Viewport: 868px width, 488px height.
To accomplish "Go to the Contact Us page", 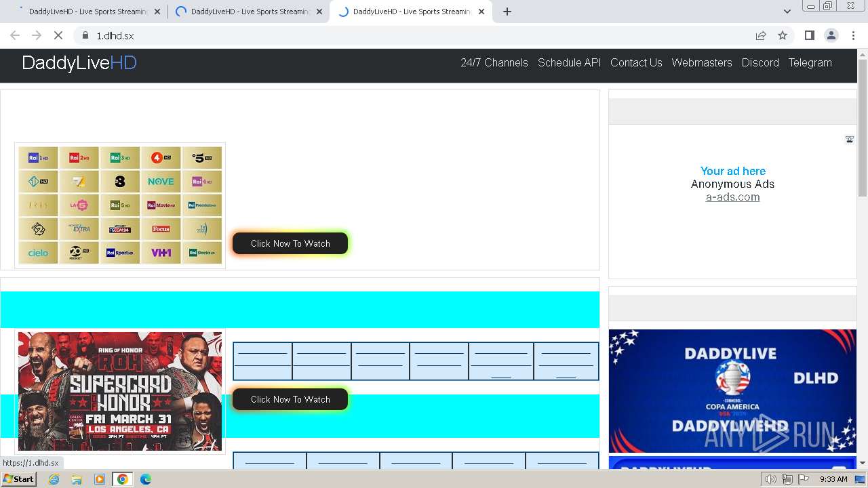I will (x=636, y=62).
